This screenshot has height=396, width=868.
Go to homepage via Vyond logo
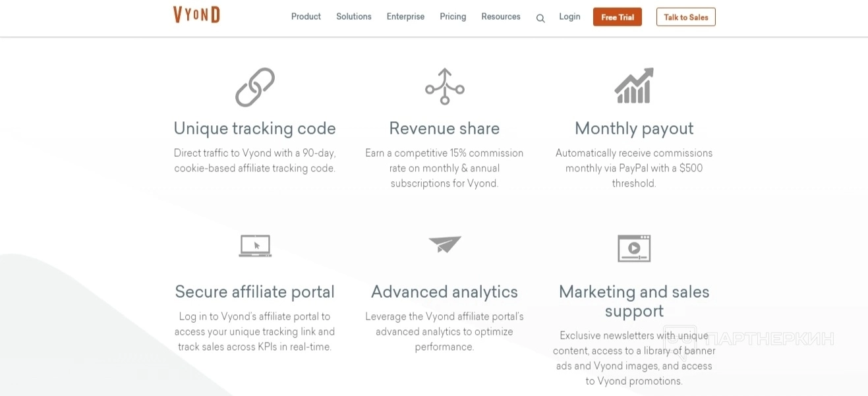pyautogui.click(x=196, y=15)
